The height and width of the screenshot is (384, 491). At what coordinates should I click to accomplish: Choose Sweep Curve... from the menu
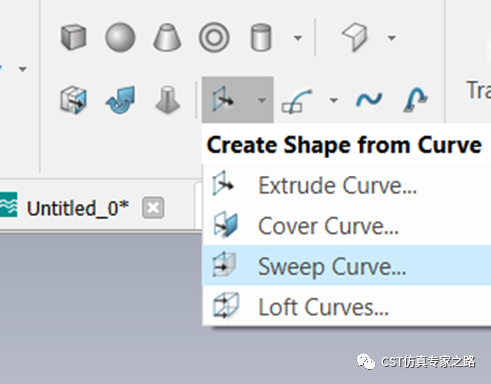346,266
